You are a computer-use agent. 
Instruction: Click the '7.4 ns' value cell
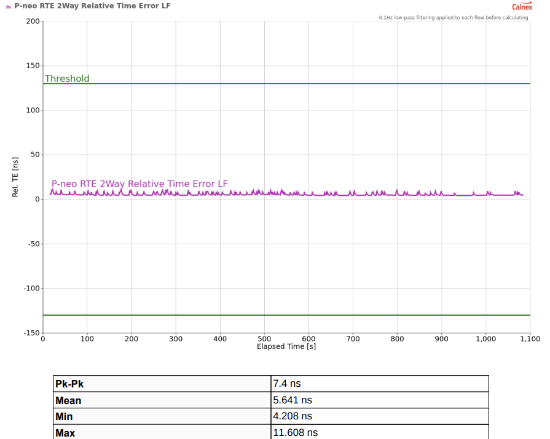[380, 384]
